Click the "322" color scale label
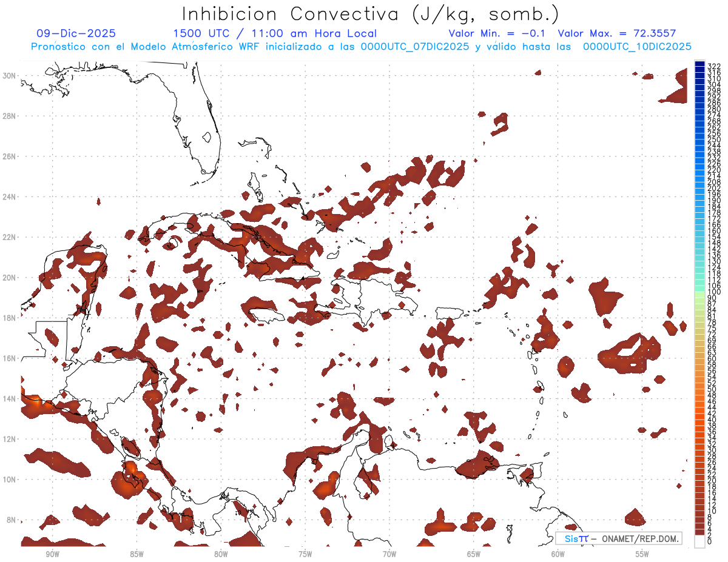Viewport: 728px width, 562px height. click(714, 65)
